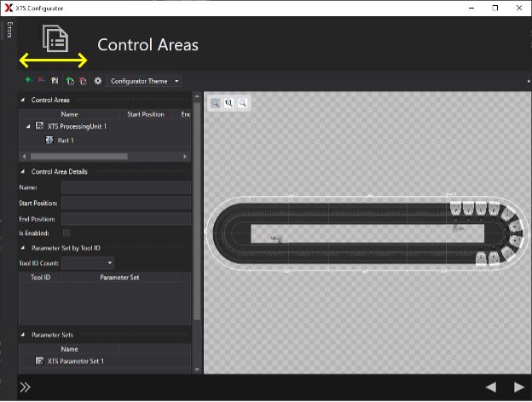Open the Tool ID Count dropdown
532x402 pixels.
(x=88, y=263)
